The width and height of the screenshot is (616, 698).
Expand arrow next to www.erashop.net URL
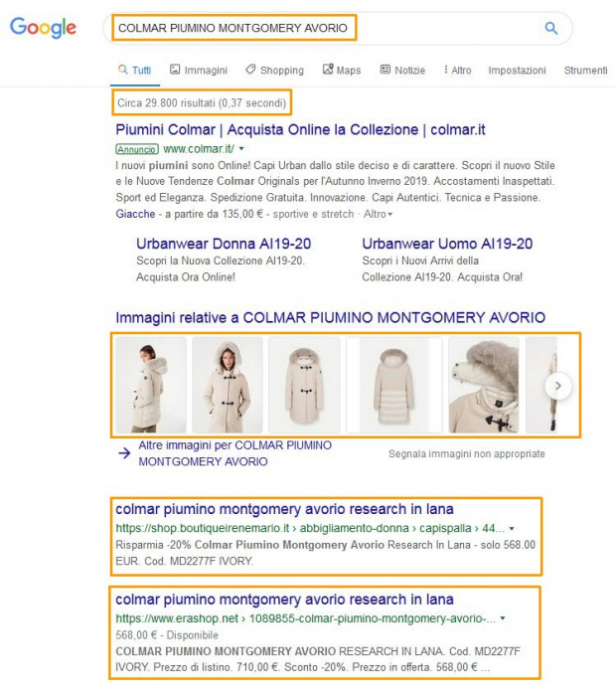[x=503, y=618]
